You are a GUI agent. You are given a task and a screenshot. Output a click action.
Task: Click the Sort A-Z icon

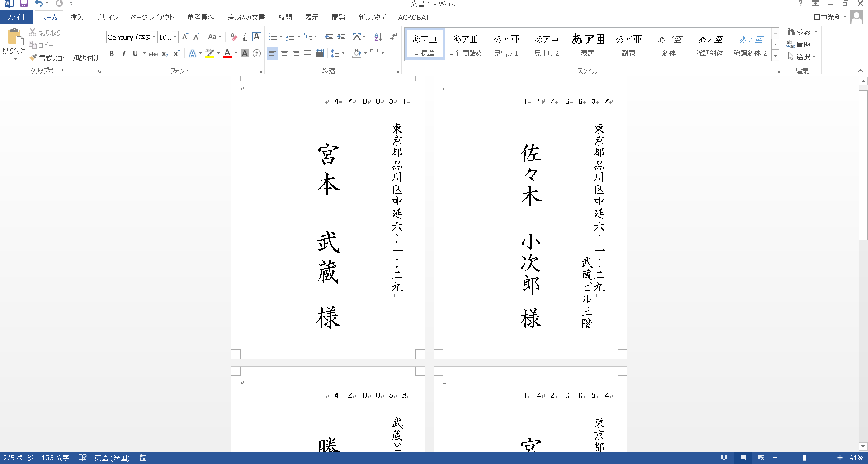tap(378, 37)
